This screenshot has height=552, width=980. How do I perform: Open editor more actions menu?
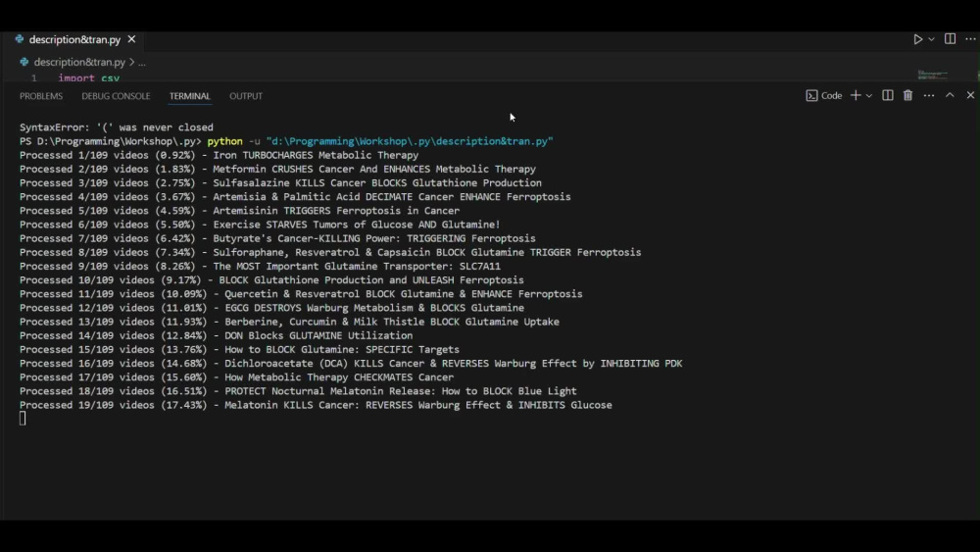(x=970, y=39)
